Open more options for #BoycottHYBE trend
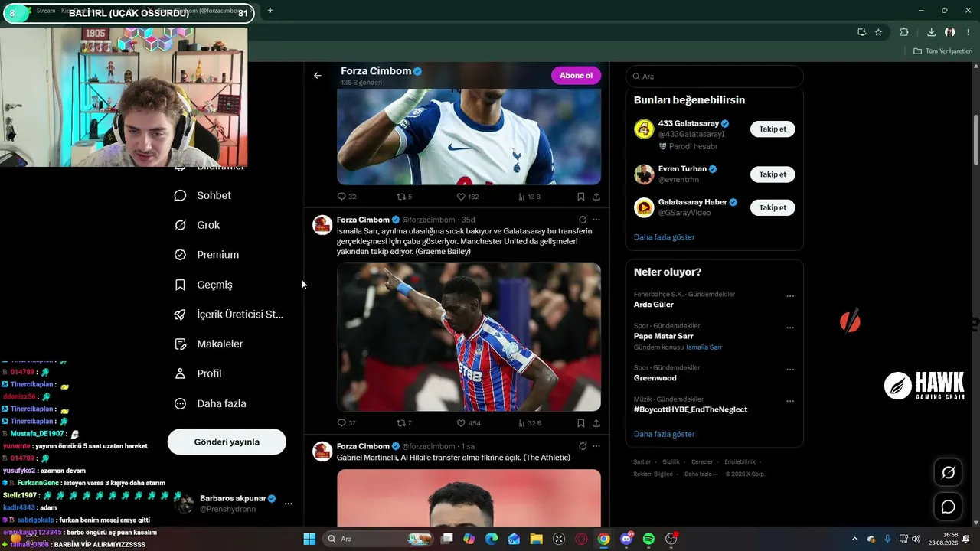The width and height of the screenshot is (980, 551). coord(790,401)
